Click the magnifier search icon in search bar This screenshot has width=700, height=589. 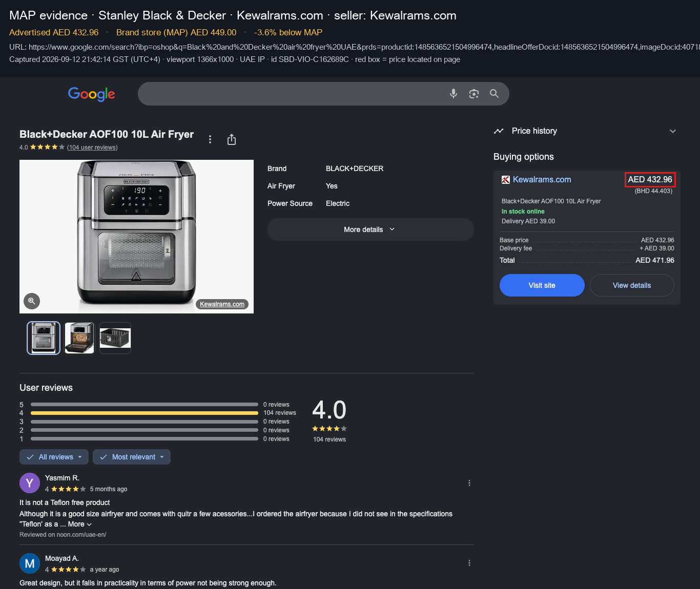(x=494, y=94)
